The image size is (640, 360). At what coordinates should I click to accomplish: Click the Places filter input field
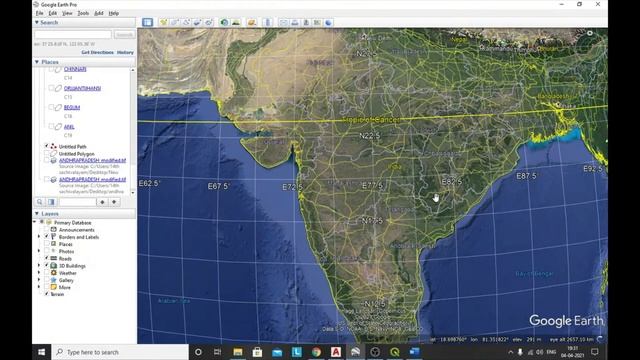78,202
